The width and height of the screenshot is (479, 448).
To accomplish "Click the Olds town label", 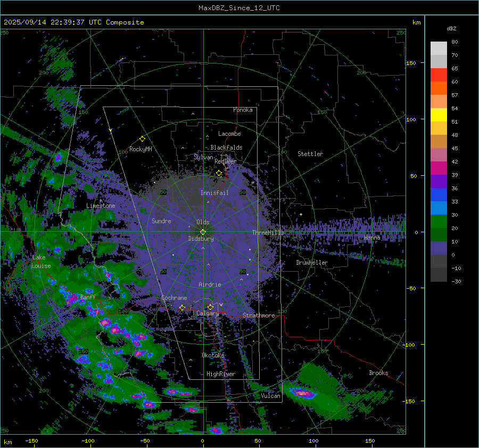I will click(x=203, y=222).
